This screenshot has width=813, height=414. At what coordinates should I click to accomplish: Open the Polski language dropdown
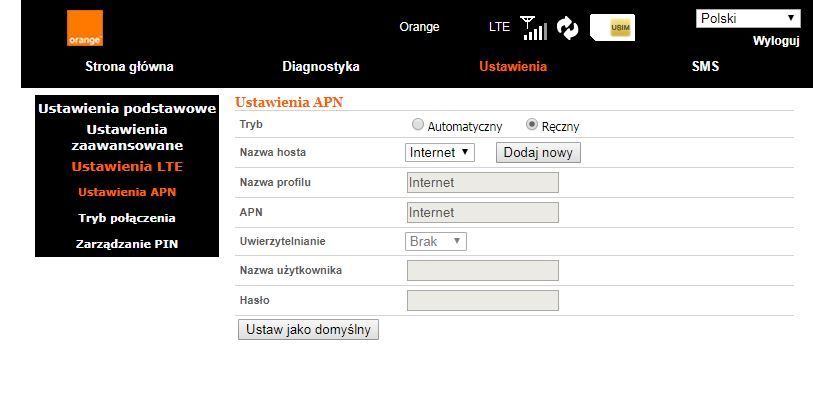click(x=748, y=18)
